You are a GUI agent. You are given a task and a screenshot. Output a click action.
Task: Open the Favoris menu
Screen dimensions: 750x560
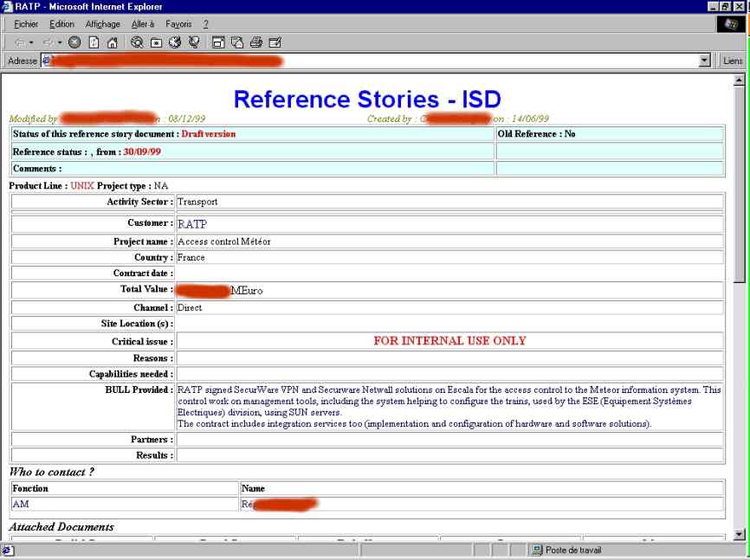point(178,24)
